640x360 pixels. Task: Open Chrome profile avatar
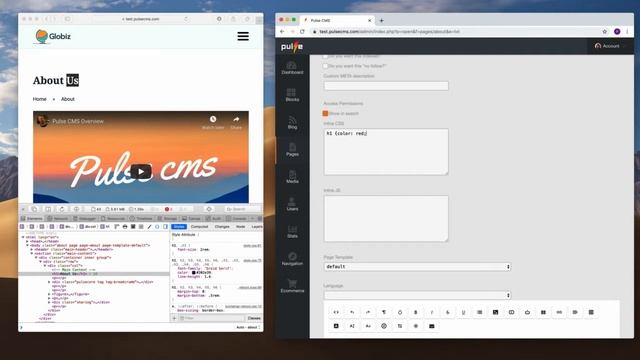617,31
